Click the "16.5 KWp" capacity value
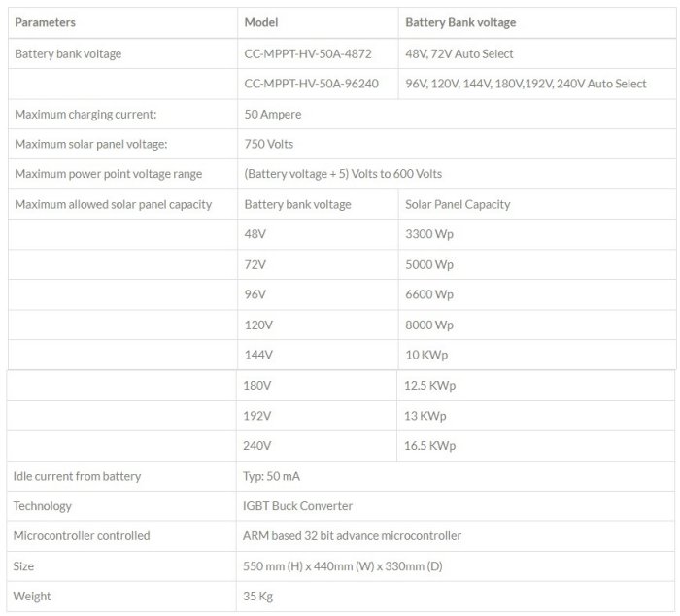The width and height of the screenshot is (680, 616). (429, 446)
